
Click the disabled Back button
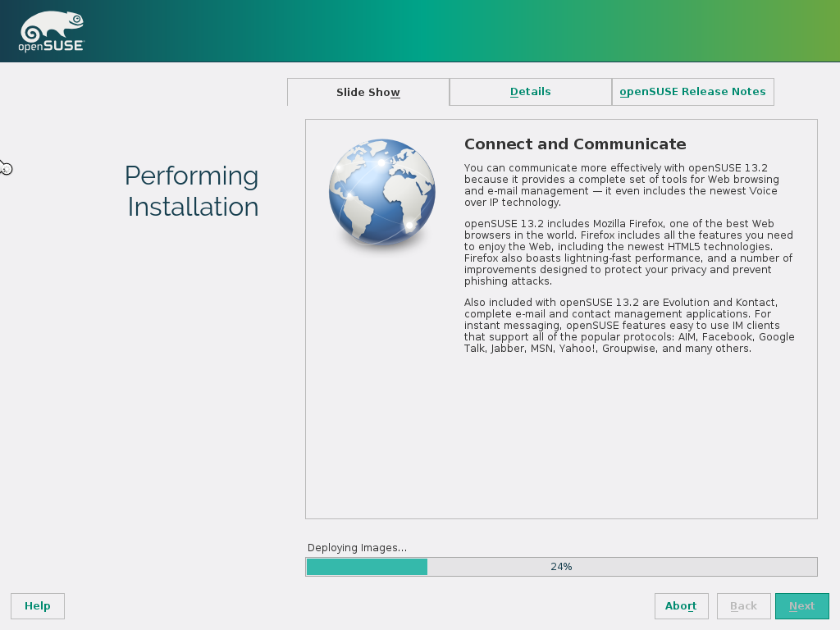[x=743, y=606]
